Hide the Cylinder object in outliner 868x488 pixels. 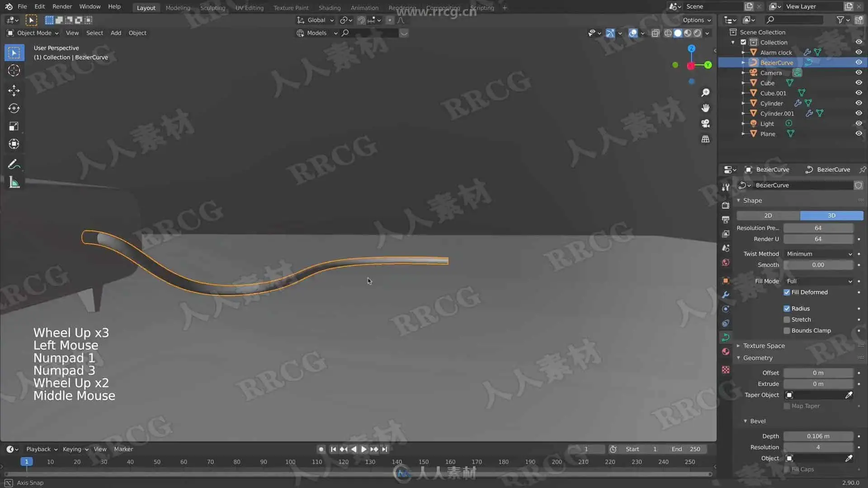[x=859, y=103]
